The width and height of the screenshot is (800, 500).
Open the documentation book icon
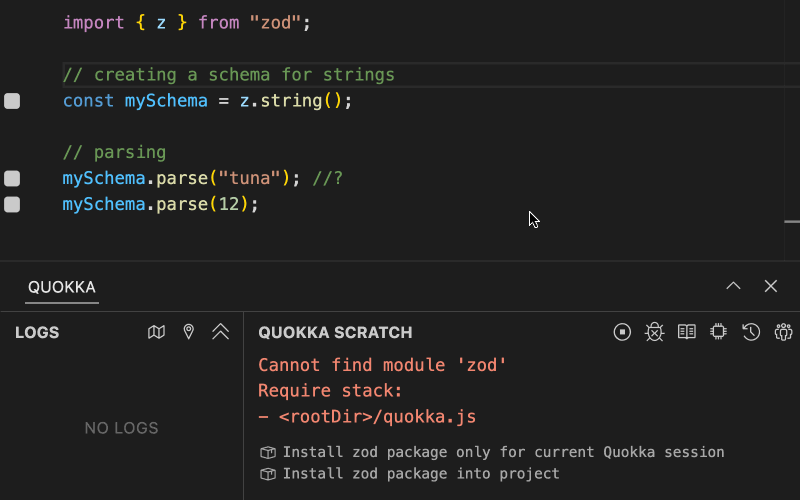coord(687,332)
